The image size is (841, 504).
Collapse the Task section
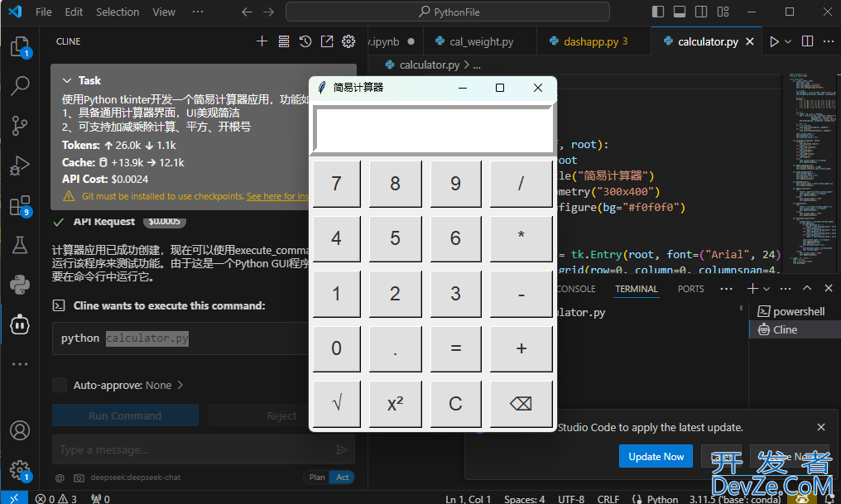tap(67, 80)
